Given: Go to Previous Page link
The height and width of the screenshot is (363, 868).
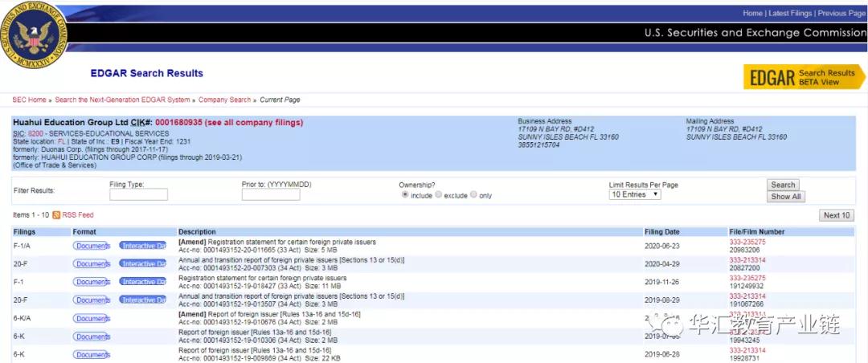Looking at the screenshot, I should [841, 14].
